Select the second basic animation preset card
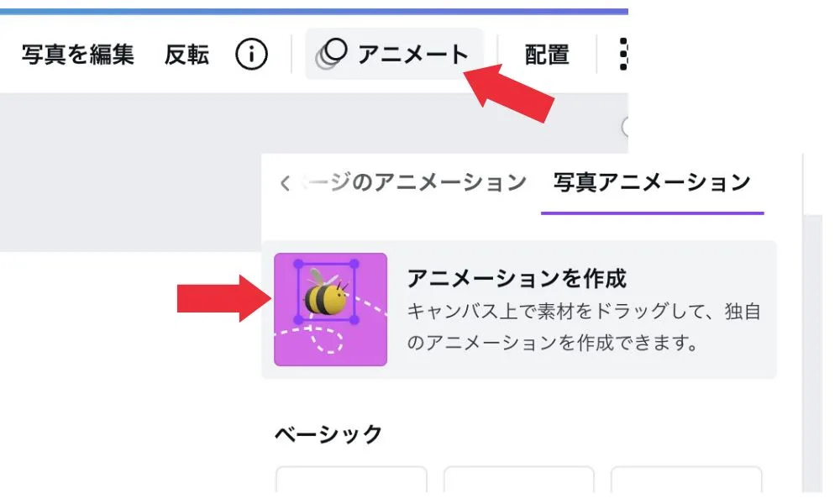Image resolution: width=840 pixels, height=504 pixels. 518,480
